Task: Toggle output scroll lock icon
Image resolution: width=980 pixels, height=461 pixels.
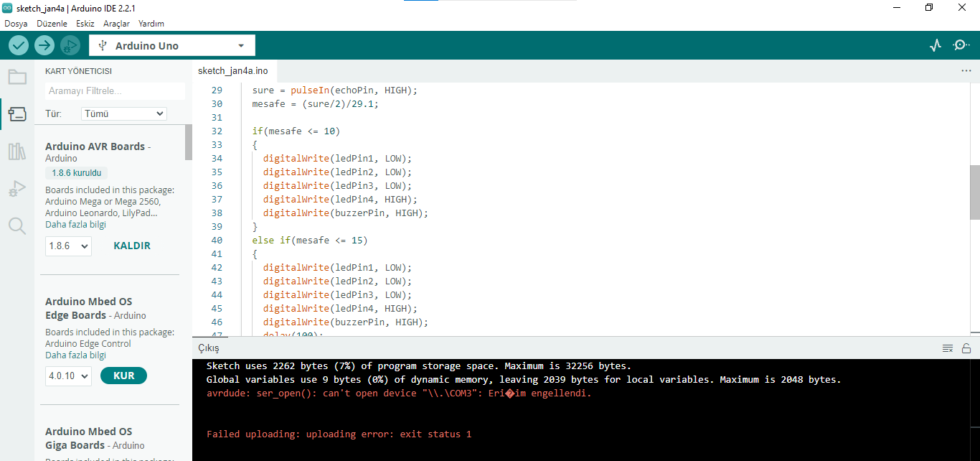Action: (x=966, y=348)
